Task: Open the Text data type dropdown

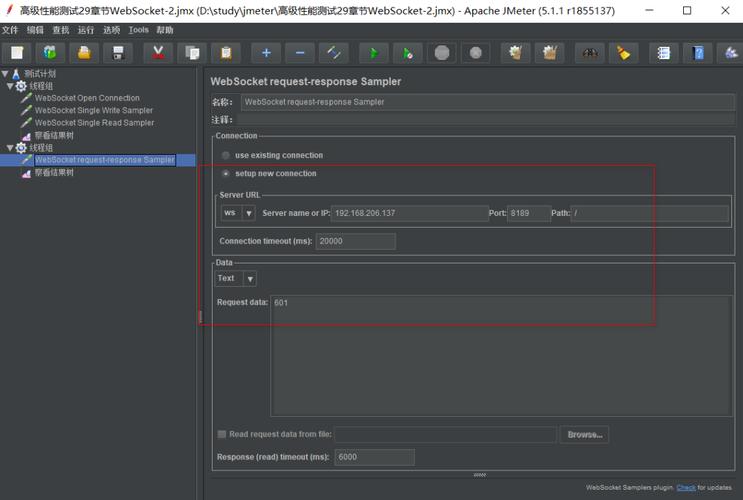Action: (x=236, y=279)
